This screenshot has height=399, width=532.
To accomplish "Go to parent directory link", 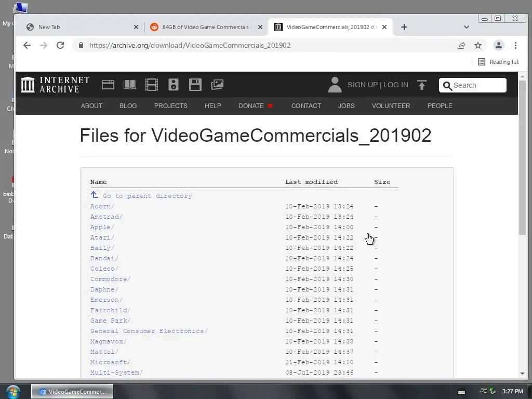I will coord(147,196).
